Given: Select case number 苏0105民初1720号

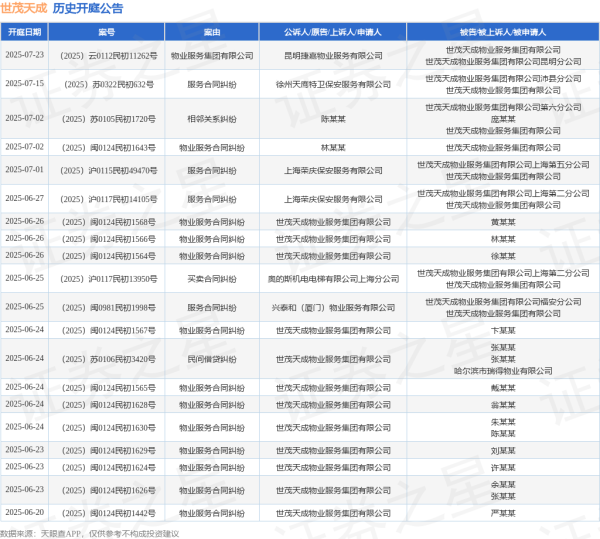Looking at the screenshot, I should [109, 119].
